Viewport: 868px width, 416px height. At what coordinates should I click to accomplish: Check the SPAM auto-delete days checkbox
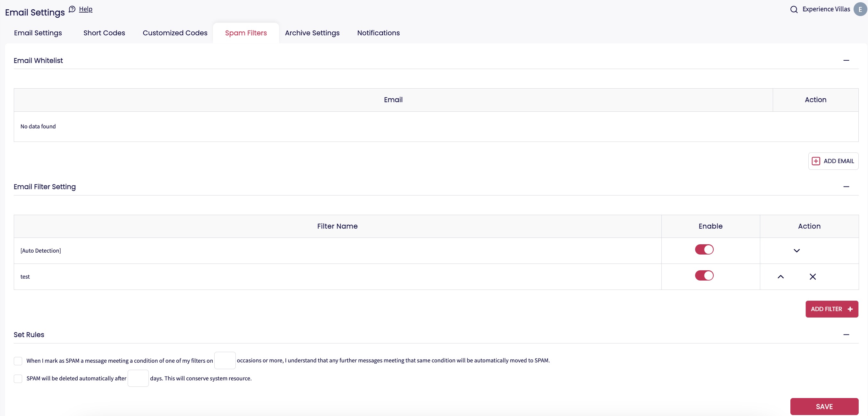18,378
